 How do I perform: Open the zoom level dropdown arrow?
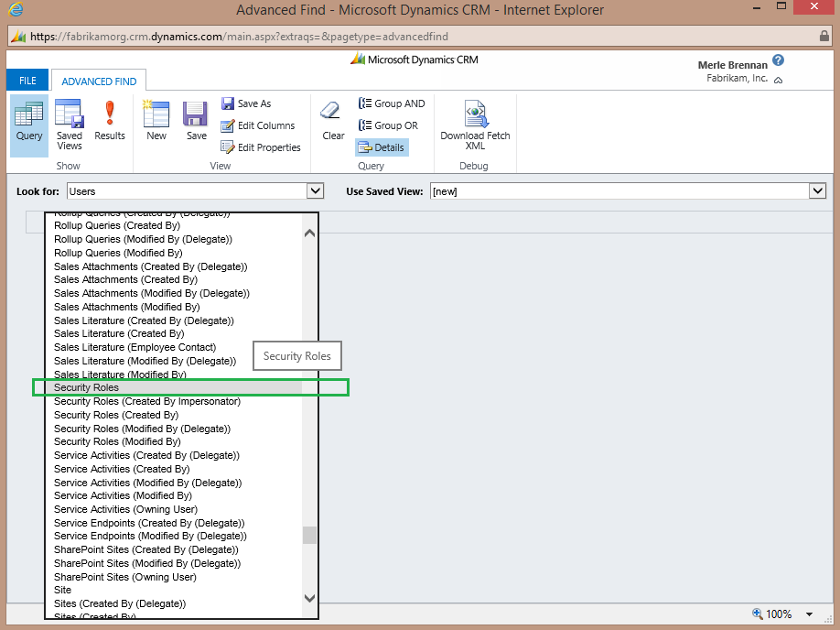coord(809,614)
